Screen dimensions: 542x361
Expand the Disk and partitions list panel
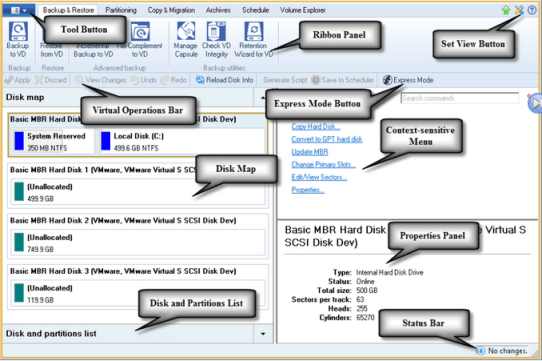coord(263,334)
